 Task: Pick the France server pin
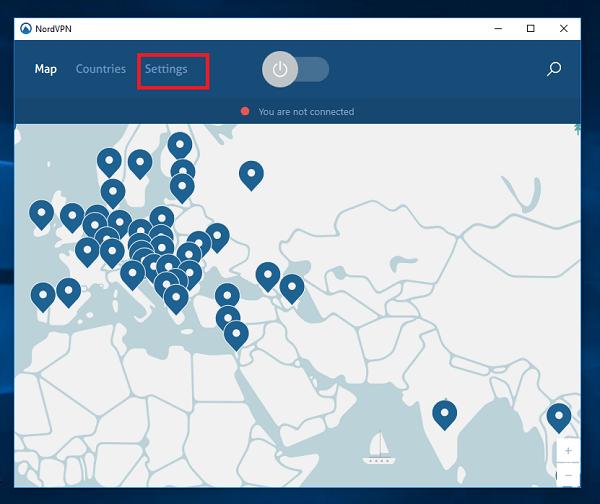pyautogui.click(x=87, y=252)
